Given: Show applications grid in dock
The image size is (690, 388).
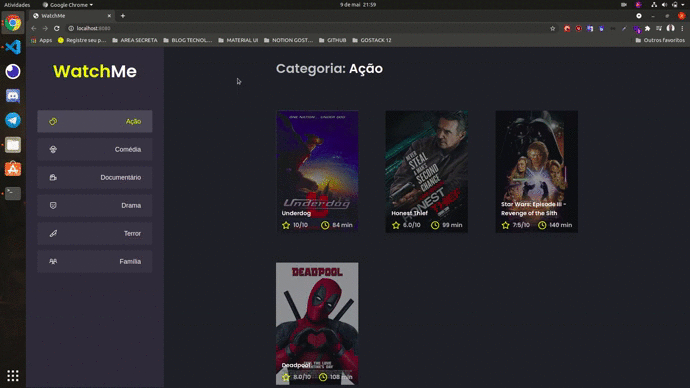Looking at the screenshot, I should pyautogui.click(x=13, y=375).
